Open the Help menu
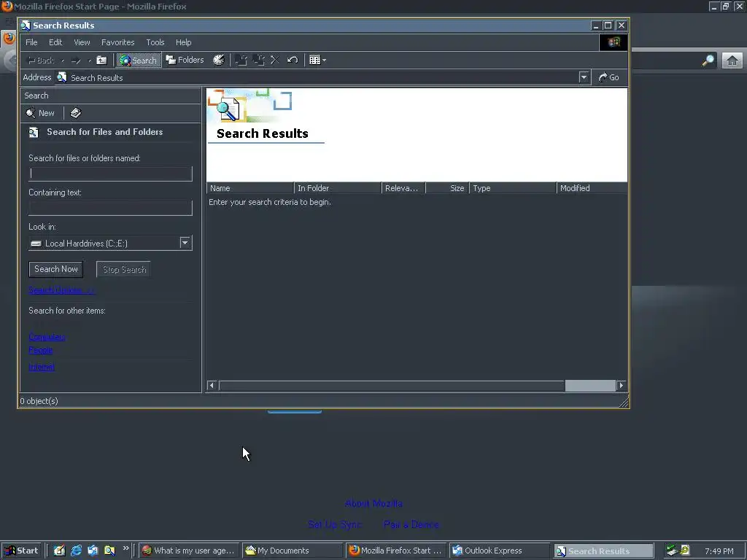Image resolution: width=747 pixels, height=560 pixels. tap(183, 42)
